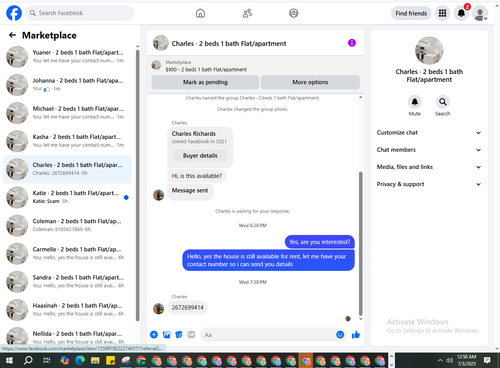Click the volume speaker tray icon
500x368 pixels.
[450, 360]
